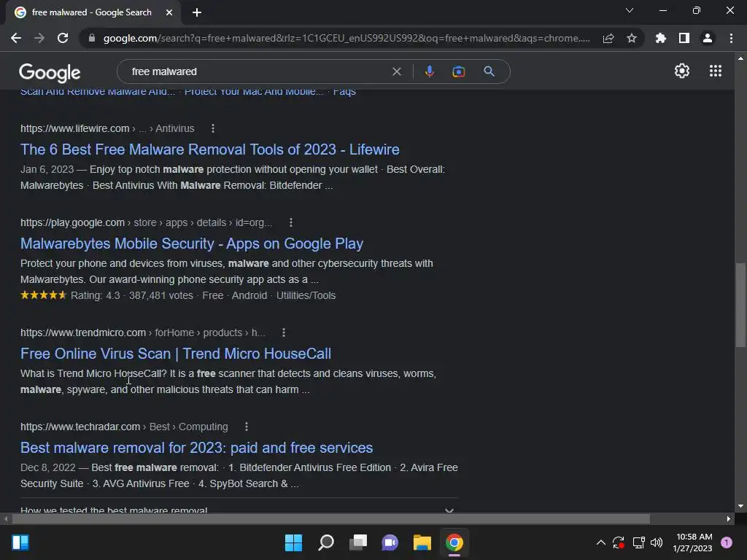
Task: Open the Google apps grid
Action: tap(715, 71)
